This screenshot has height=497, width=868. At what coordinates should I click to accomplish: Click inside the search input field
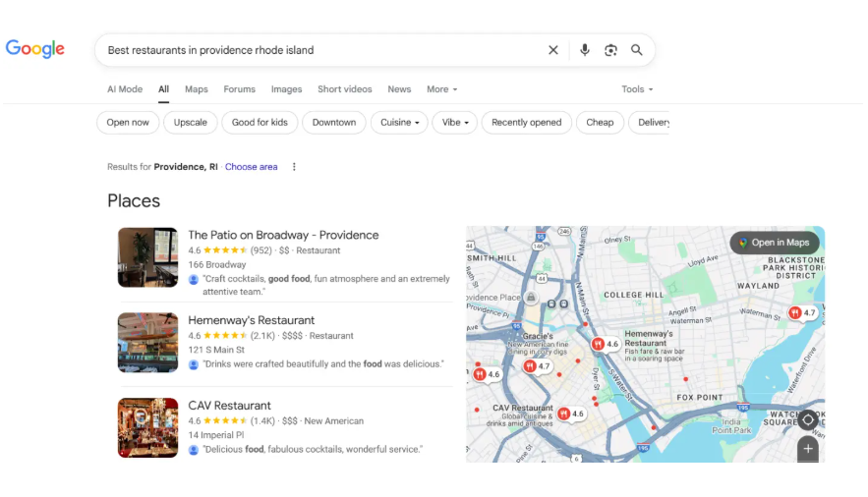pyautogui.click(x=321, y=50)
